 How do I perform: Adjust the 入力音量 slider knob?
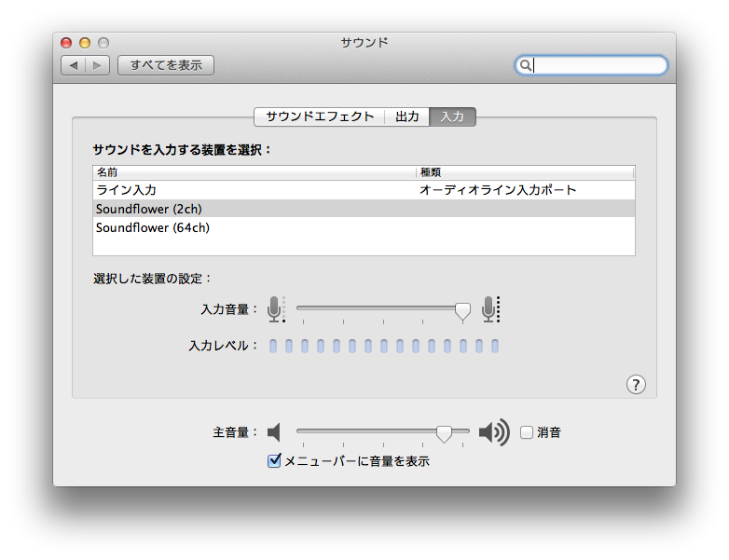click(462, 311)
